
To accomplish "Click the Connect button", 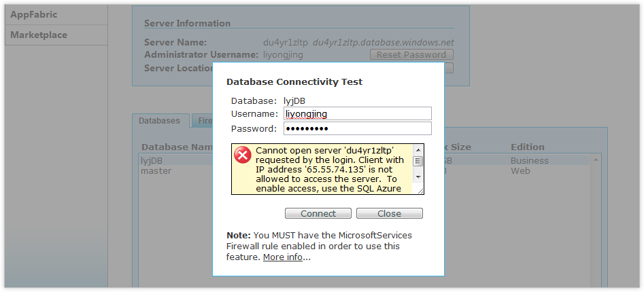I will tap(318, 213).
